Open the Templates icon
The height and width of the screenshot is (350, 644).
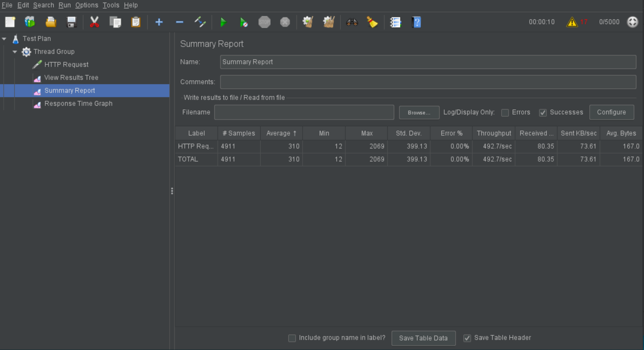coord(30,22)
